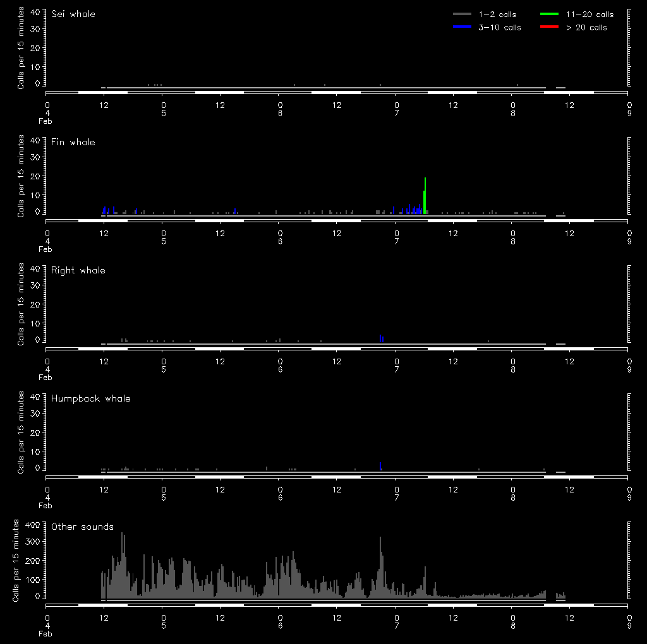Click the "Right whale" panel title
Screen dimensions: 647x644
(78, 270)
